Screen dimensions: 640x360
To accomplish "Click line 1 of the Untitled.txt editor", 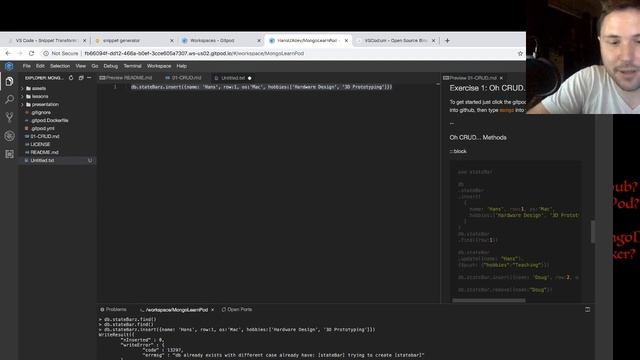I will pos(261,87).
